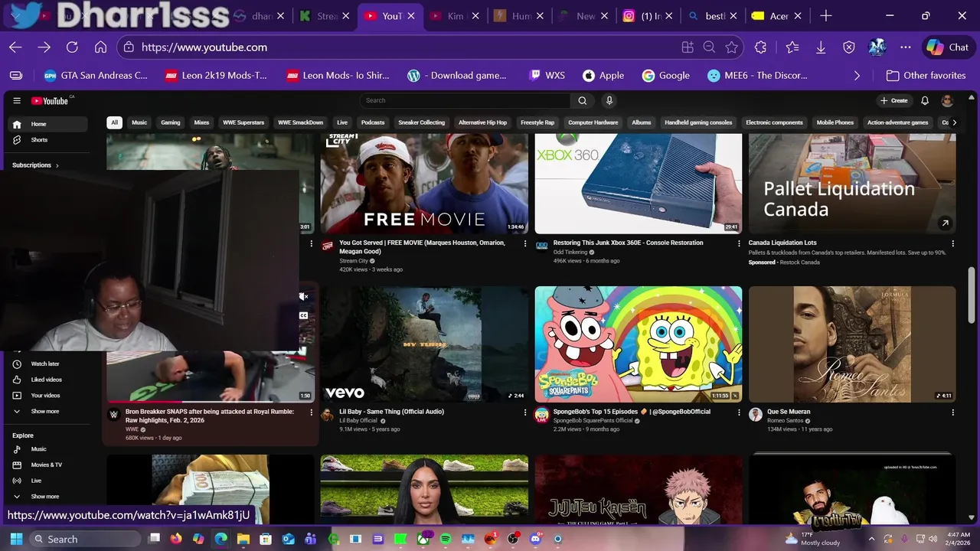Open the browser downloads icon
This screenshot has height=551, width=980.
pyautogui.click(x=821, y=47)
